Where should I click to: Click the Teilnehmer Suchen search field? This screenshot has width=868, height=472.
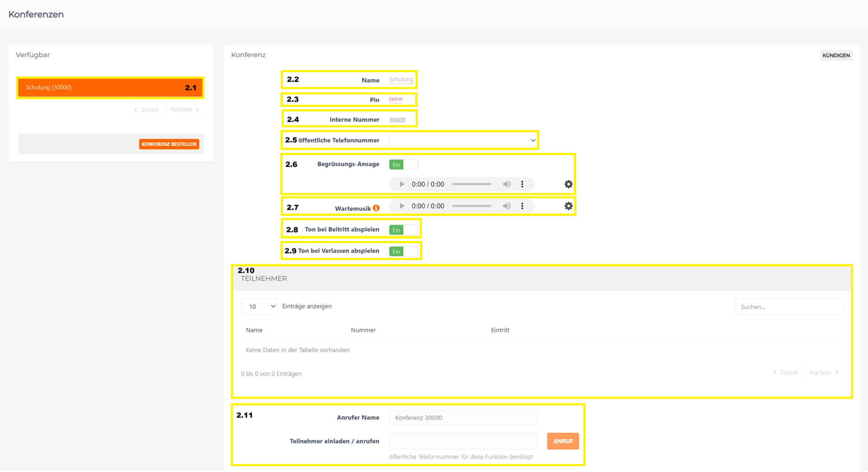pyautogui.click(x=789, y=307)
